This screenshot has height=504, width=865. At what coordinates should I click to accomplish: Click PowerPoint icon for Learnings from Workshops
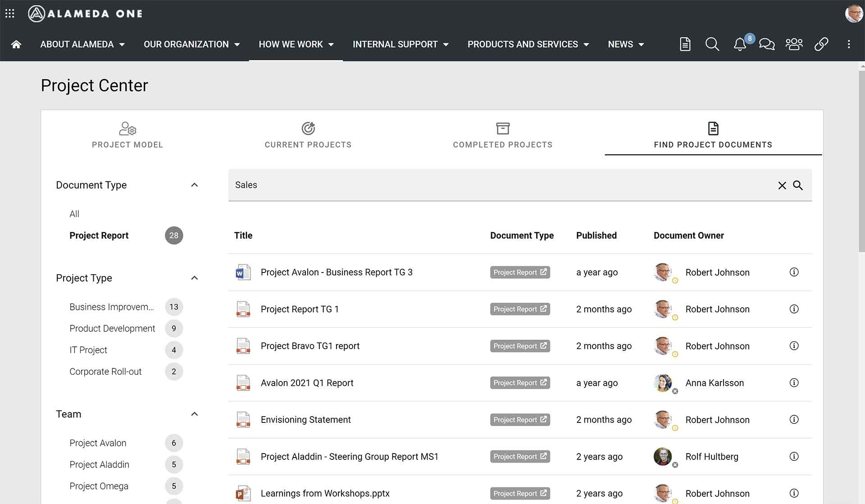click(243, 494)
